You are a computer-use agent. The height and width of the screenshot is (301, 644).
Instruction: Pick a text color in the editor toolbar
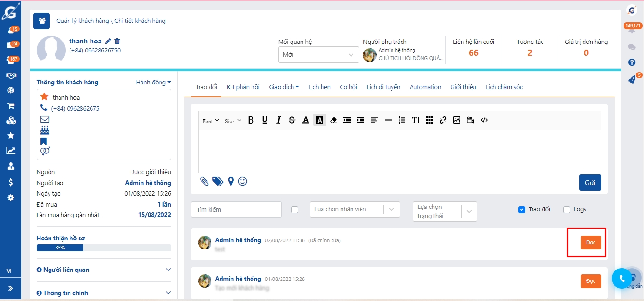point(306,120)
